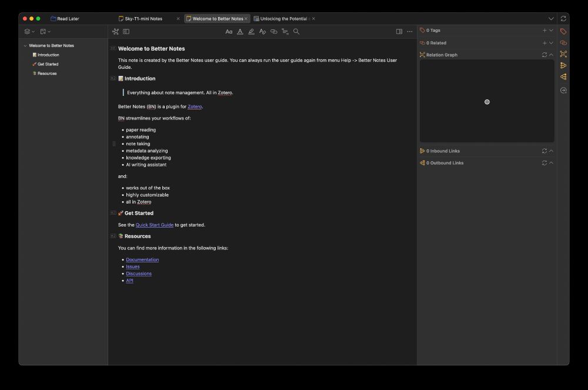The height and width of the screenshot is (390, 588).
Task: Close the Welcome to Better Notes tab
Action: [246, 18]
